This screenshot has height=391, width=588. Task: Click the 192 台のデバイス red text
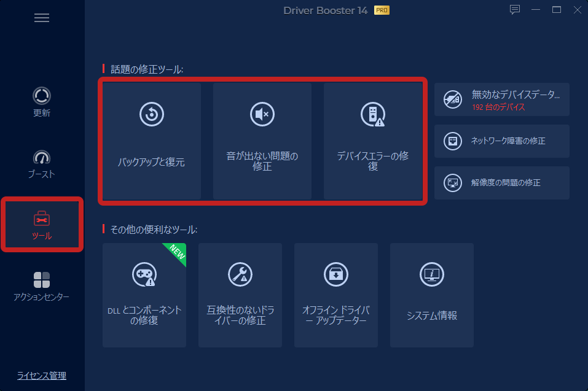pos(498,107)
